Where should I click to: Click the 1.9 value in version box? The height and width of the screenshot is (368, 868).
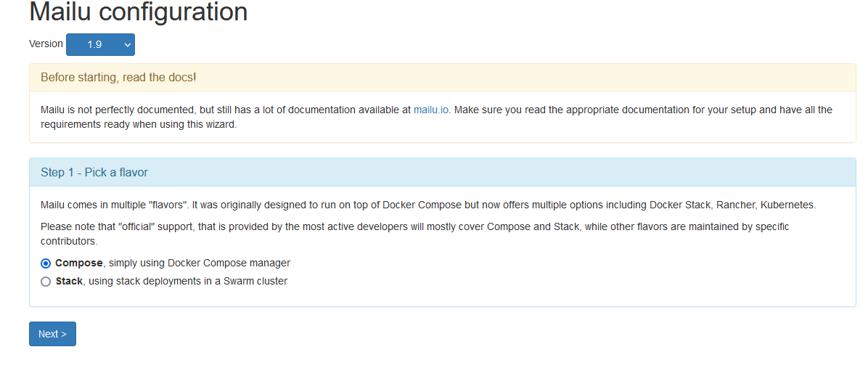click(x=94, y=44)
